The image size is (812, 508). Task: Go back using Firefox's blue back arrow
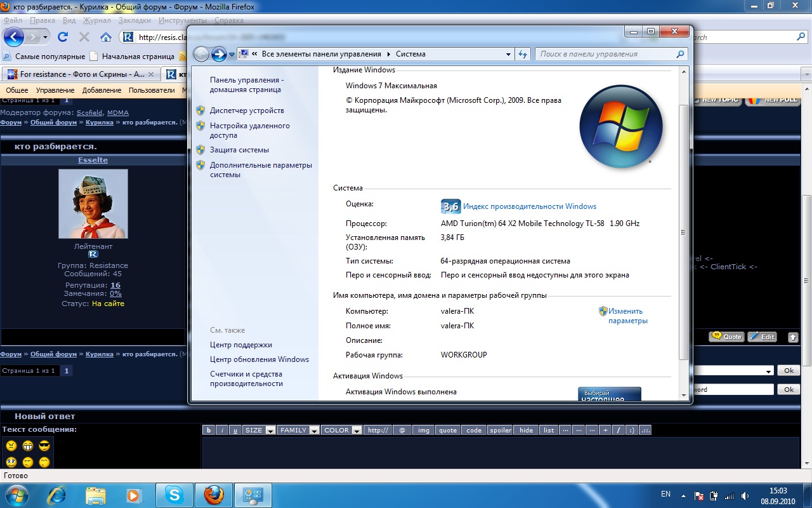(13, 37)
